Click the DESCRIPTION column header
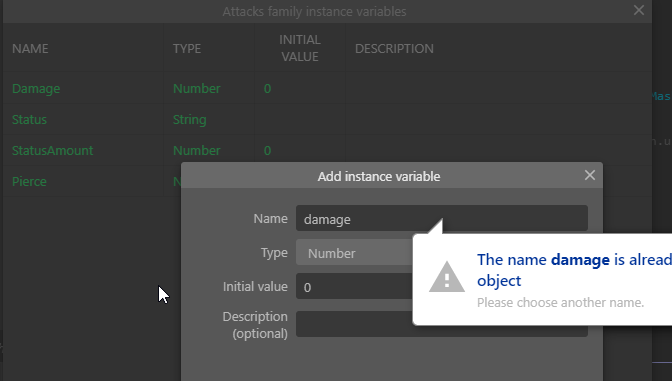672x381 pixels. click(394, 48)
